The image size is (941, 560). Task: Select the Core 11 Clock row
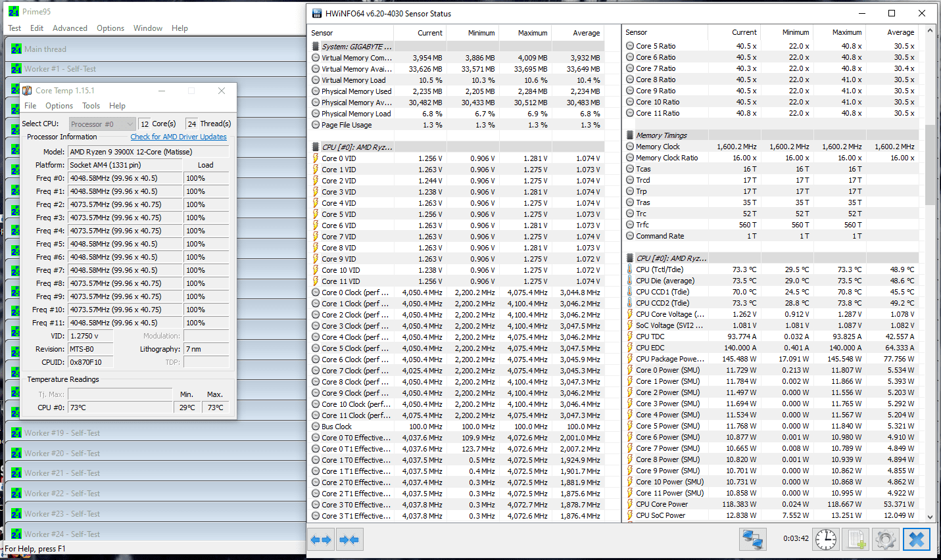pyautogui.click(x=456, y=415)
